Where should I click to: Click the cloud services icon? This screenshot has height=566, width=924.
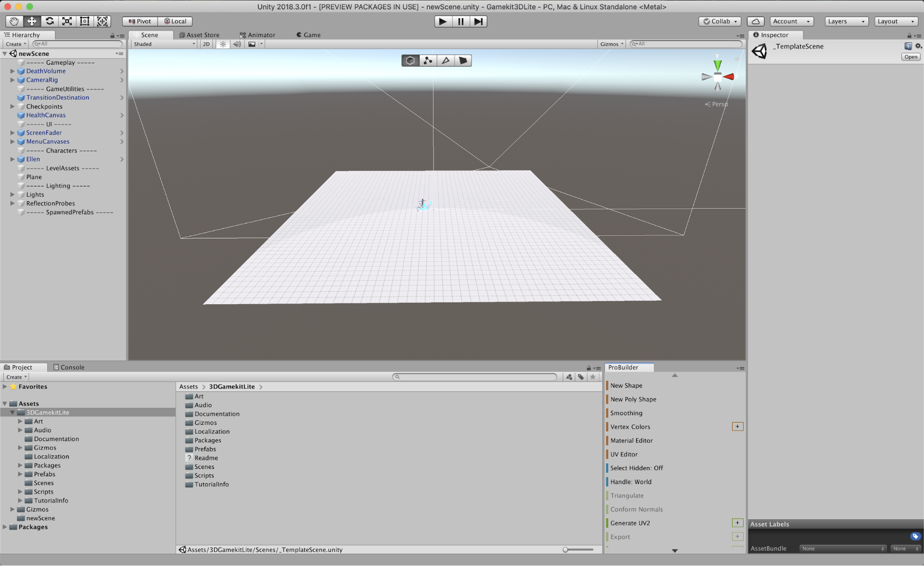pos(755,21)
